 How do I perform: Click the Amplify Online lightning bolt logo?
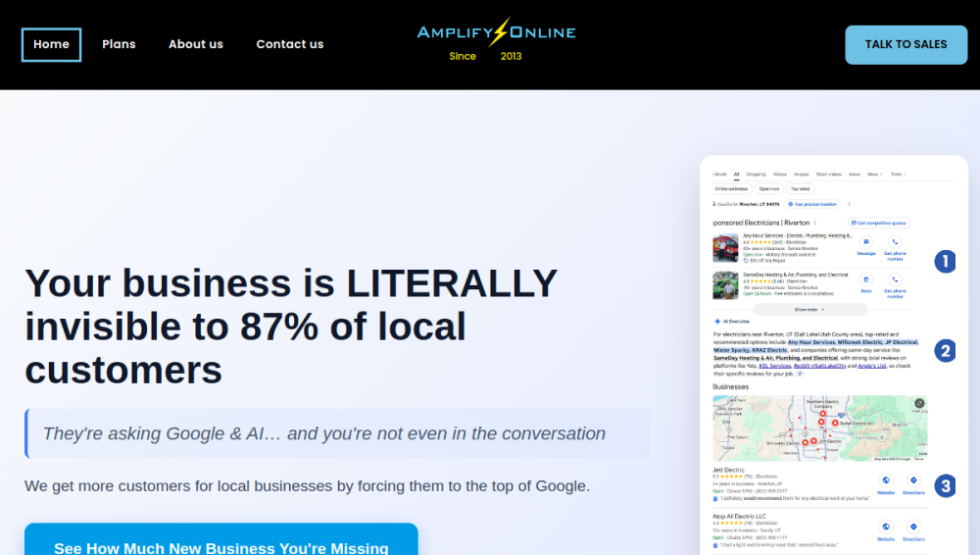pos(496,32)
